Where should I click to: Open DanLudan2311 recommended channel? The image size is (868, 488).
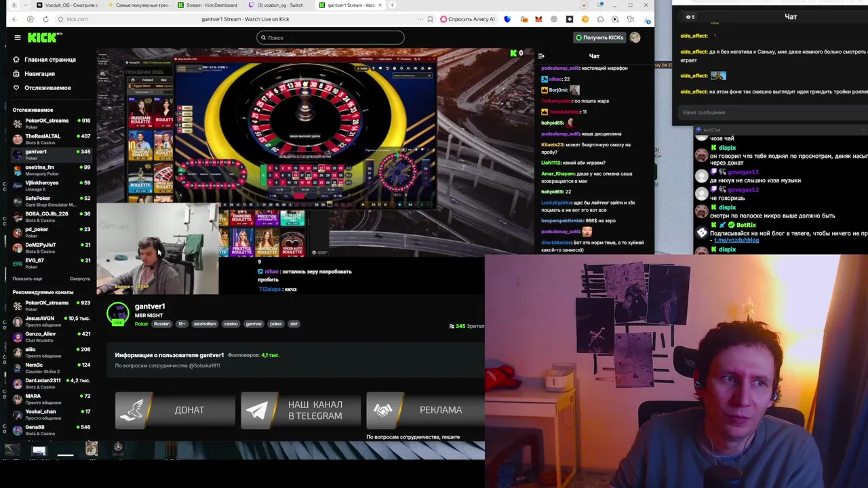[x=52, y=384]
